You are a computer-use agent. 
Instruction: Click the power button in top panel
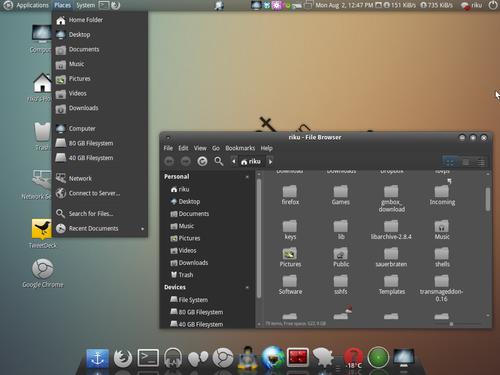(493, 5)
